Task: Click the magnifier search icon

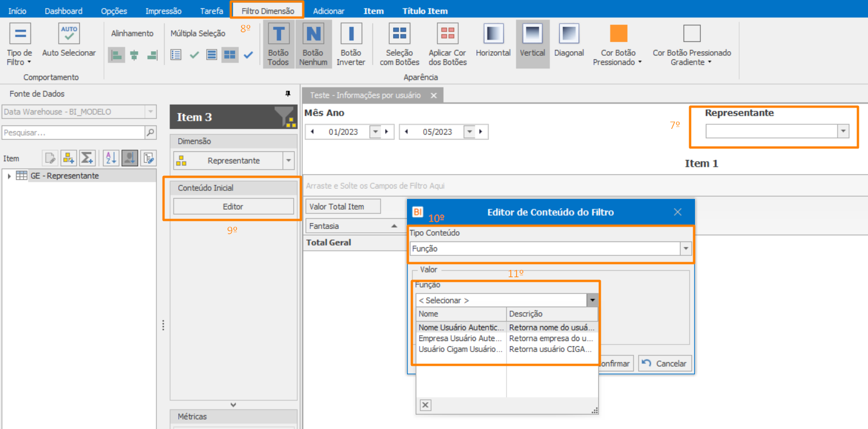Action: coord(151,133)
